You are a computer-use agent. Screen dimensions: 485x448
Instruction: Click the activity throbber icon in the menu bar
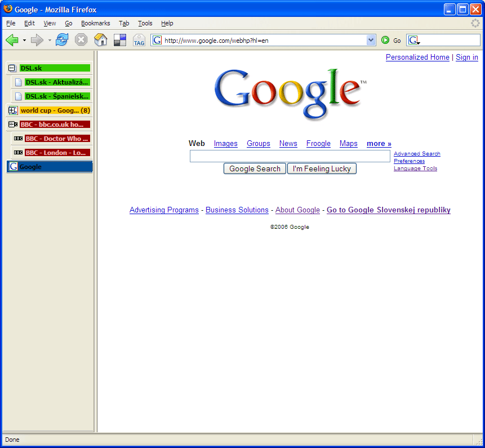coord(475,23)
